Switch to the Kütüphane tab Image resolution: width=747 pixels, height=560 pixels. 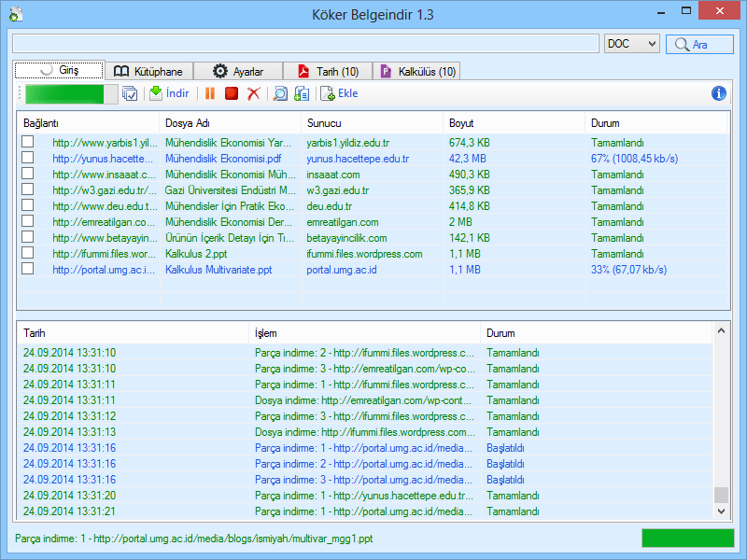[148, 71]
